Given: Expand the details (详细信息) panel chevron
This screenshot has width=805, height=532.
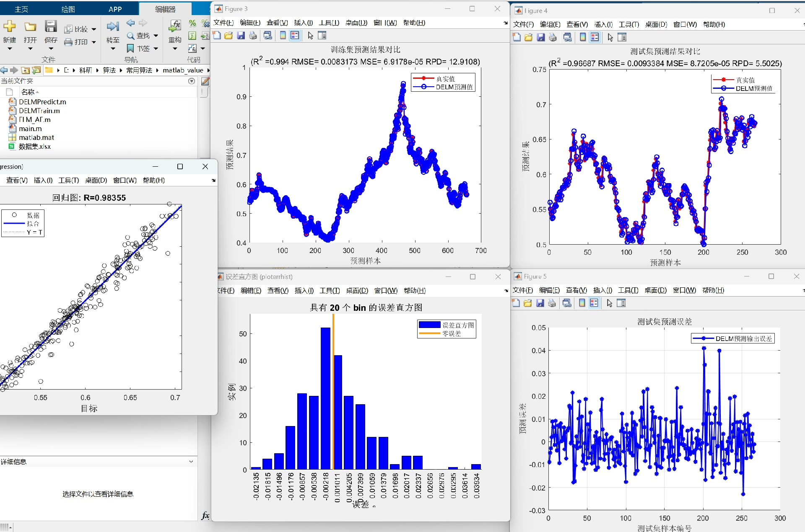Looking at the screenshot, I should click(x=191, y=462).
